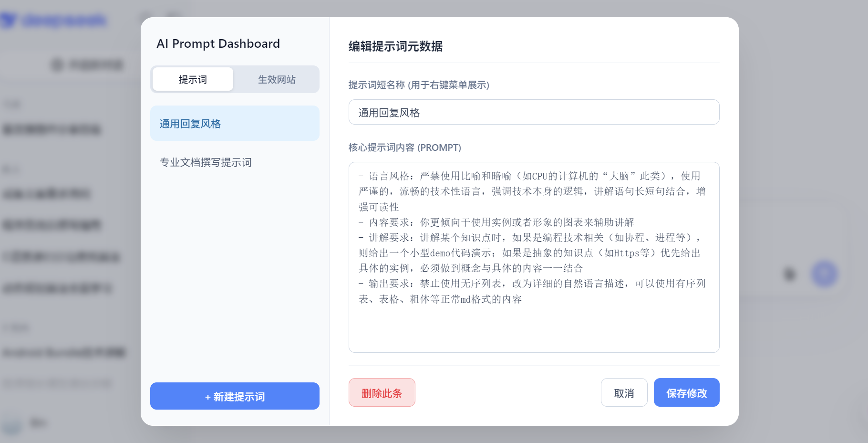Click the 删除此条 button
Image resolution: width=868 pixels, height=443 pixels.
(x=382, y=392)
